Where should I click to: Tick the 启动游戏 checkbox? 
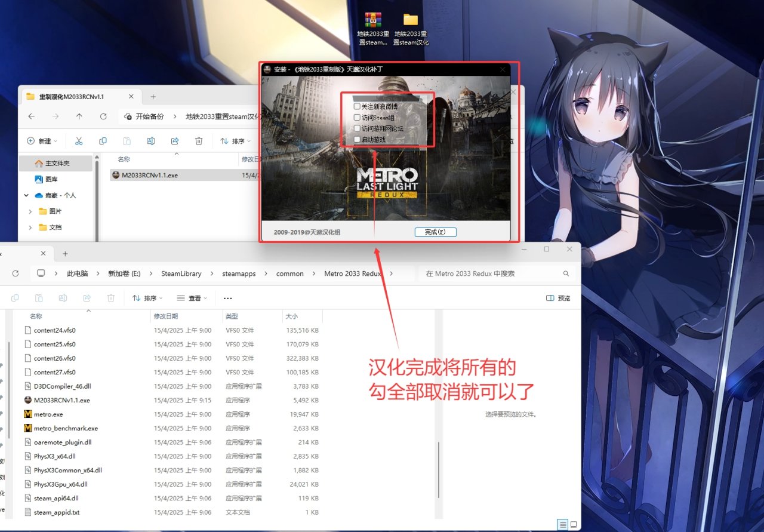coord(357,140)
